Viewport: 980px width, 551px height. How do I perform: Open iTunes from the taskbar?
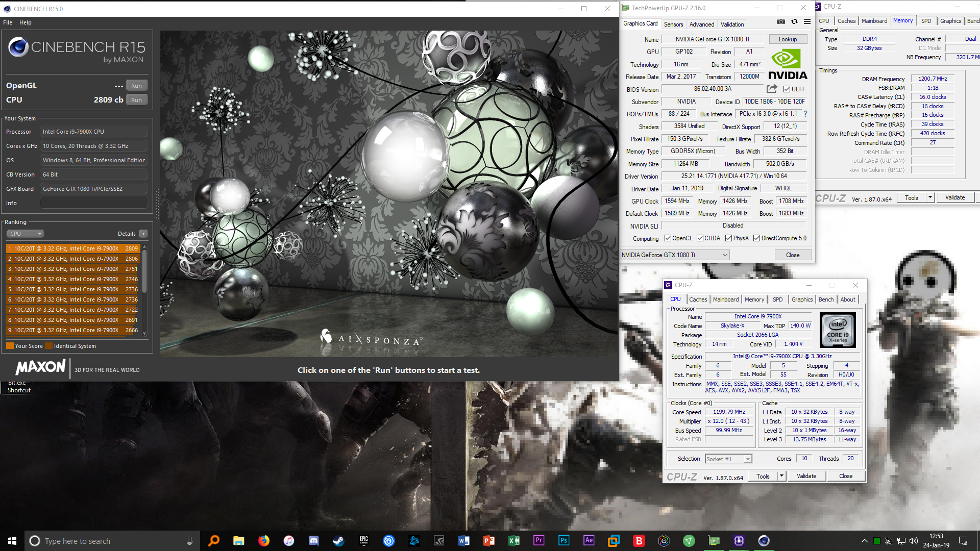(x=289, y=541)
